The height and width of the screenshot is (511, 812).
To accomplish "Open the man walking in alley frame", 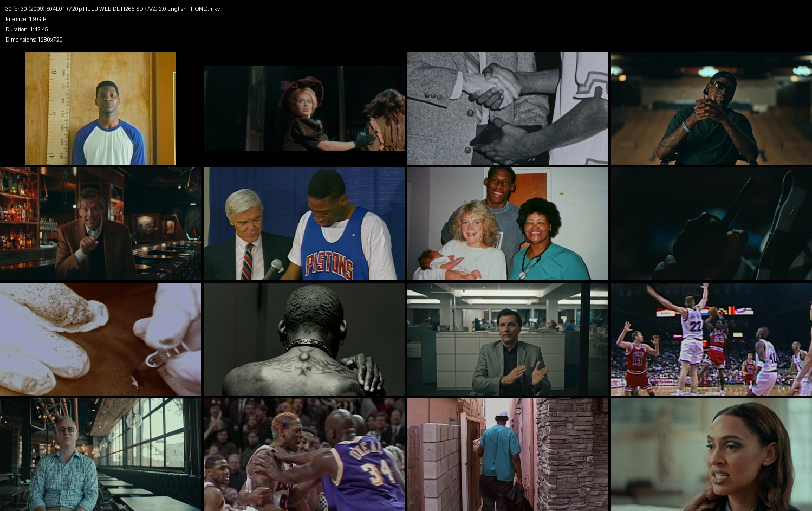I will point(508,455).
